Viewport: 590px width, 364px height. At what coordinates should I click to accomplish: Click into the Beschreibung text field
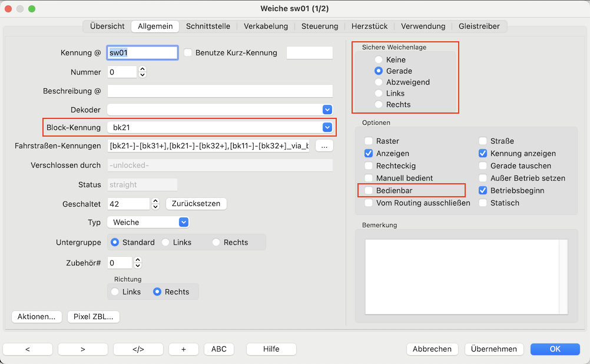click(x=220, y=91)
